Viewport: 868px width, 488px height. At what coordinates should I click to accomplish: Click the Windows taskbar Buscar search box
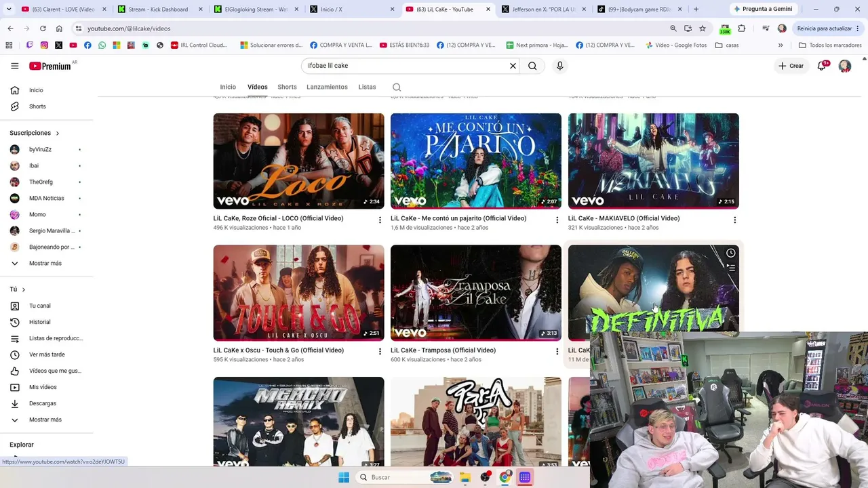click(405, 477)
